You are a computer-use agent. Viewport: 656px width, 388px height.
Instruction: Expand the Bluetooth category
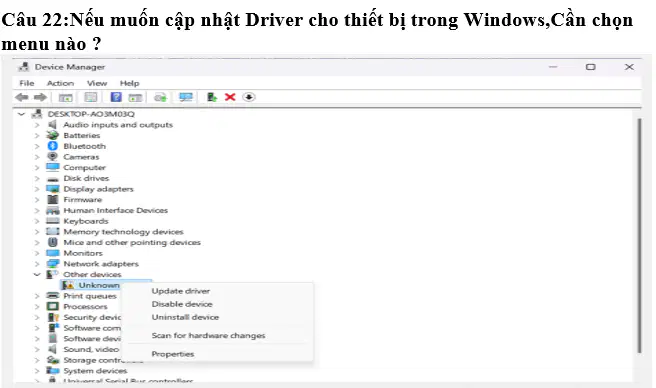(x=37, y=146)
